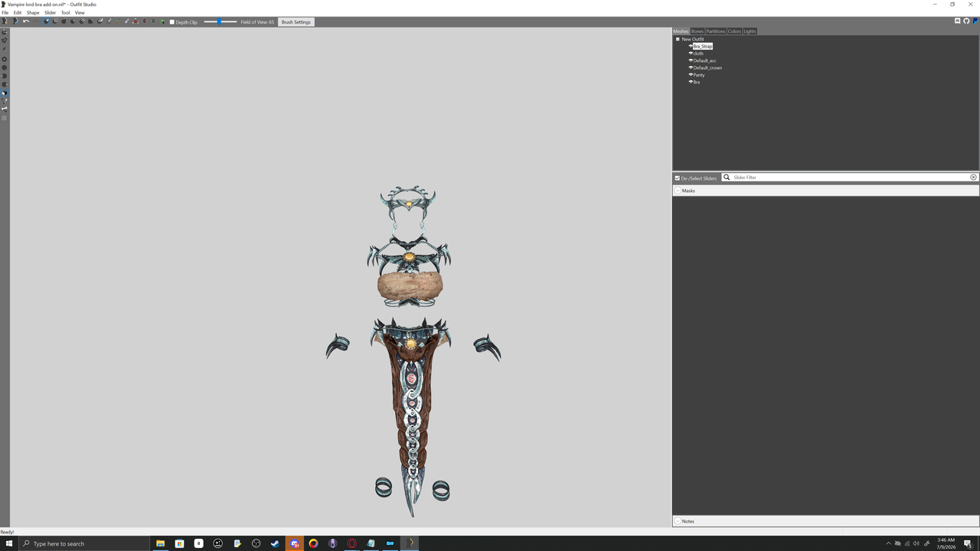The width and height of the screenshot is (980, 551).
Task: Select the Default_crown mesh row
Action: pos(707,67)
